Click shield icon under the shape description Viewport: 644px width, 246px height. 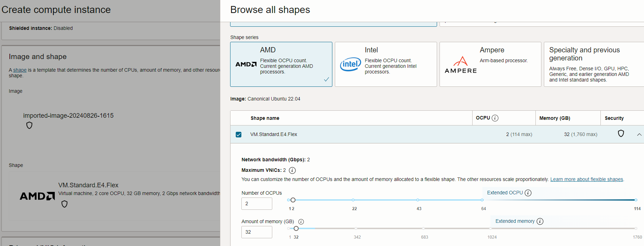(65, 204)
